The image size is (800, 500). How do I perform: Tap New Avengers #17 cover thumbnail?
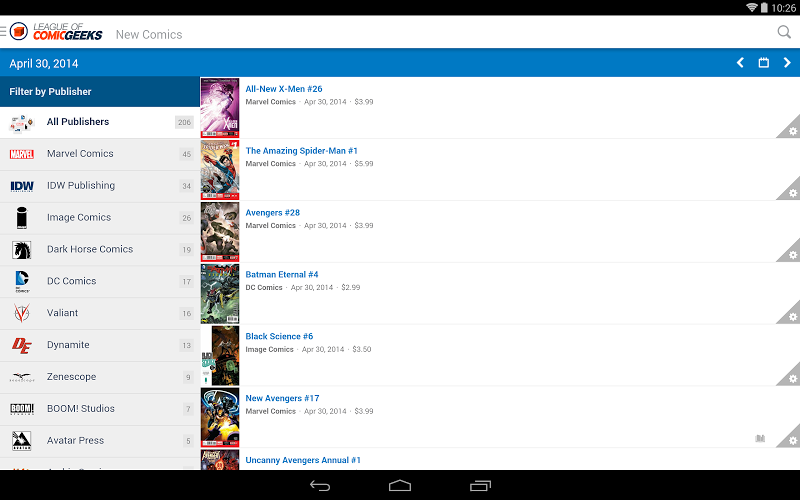(220, 417)
